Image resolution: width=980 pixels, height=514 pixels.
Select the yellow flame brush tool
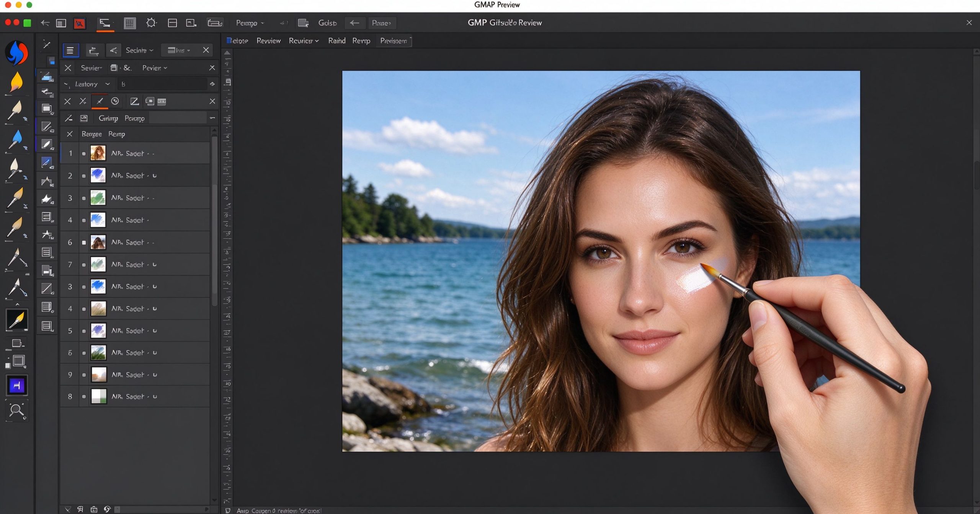[16, 82]
